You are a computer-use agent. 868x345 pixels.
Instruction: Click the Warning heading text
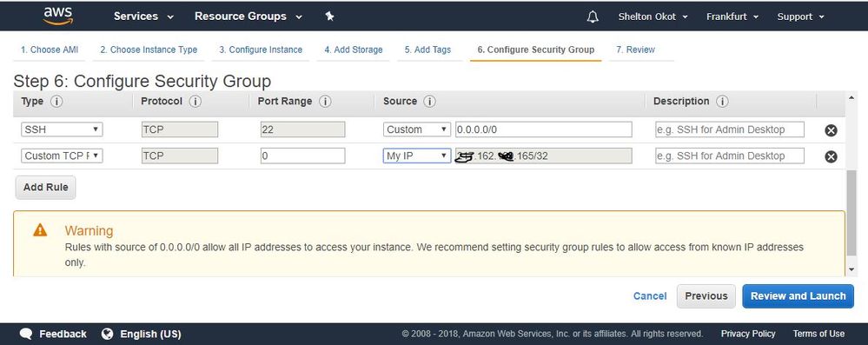click(89, 230)
